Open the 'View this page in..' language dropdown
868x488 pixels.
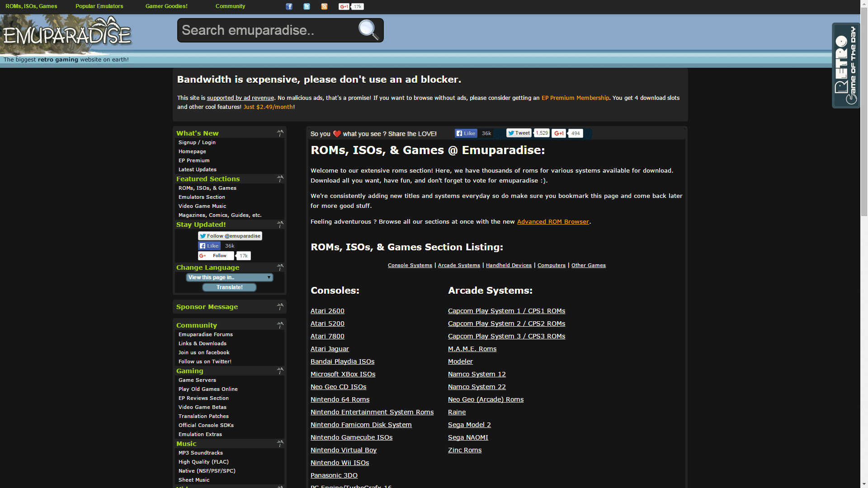(x=229, y=277)
